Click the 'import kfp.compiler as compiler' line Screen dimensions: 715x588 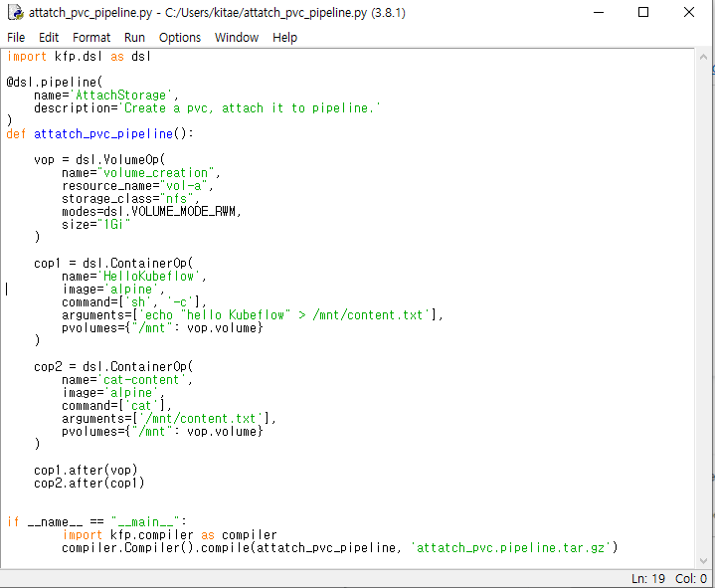[x=170, y=534]
